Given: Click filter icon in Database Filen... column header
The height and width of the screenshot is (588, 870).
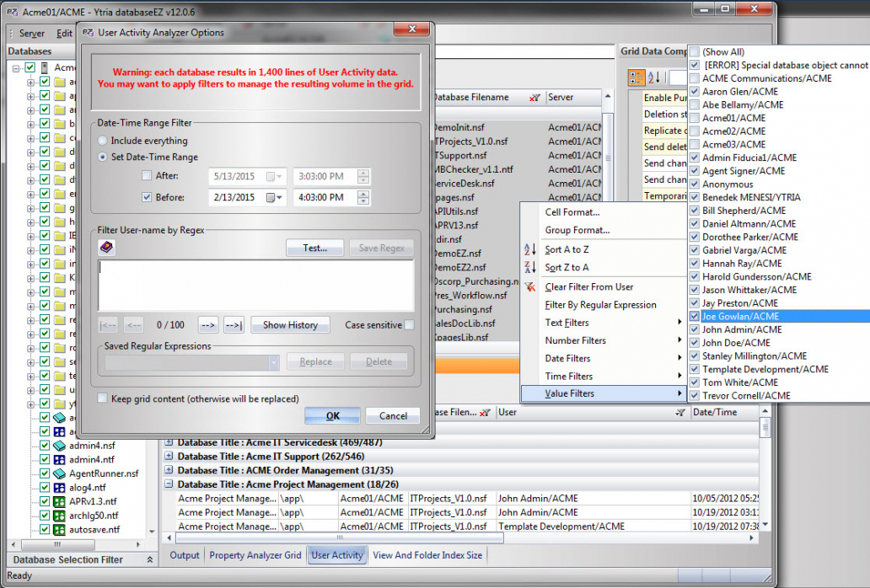Looking at the screenshot, I should coord(485,412).
